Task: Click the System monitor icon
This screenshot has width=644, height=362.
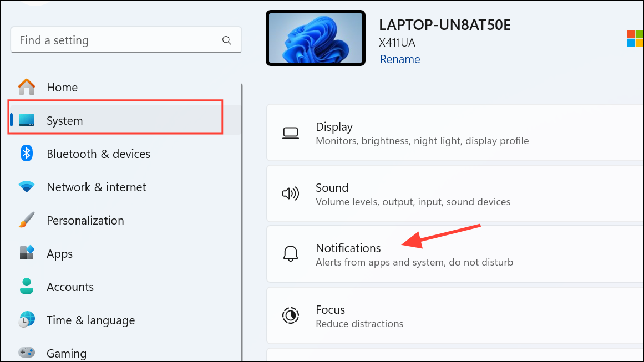Action: [x=27, y=120]
